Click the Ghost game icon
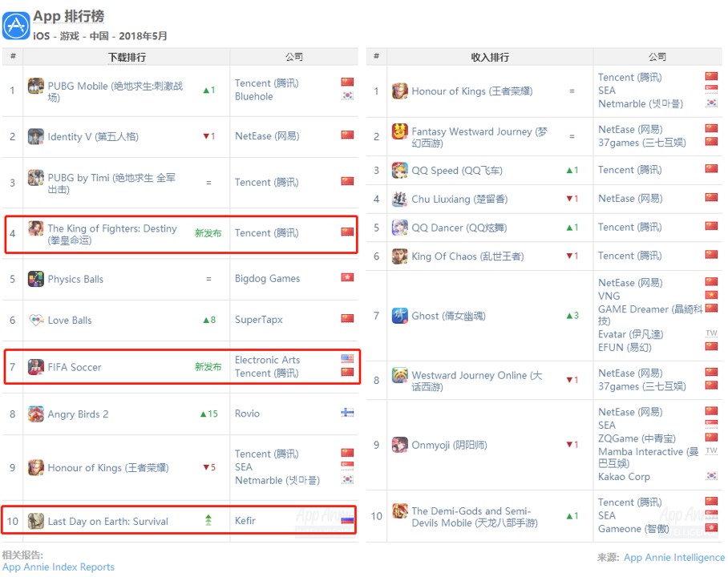Screen dimensions: 728x577 coord(400,316)
